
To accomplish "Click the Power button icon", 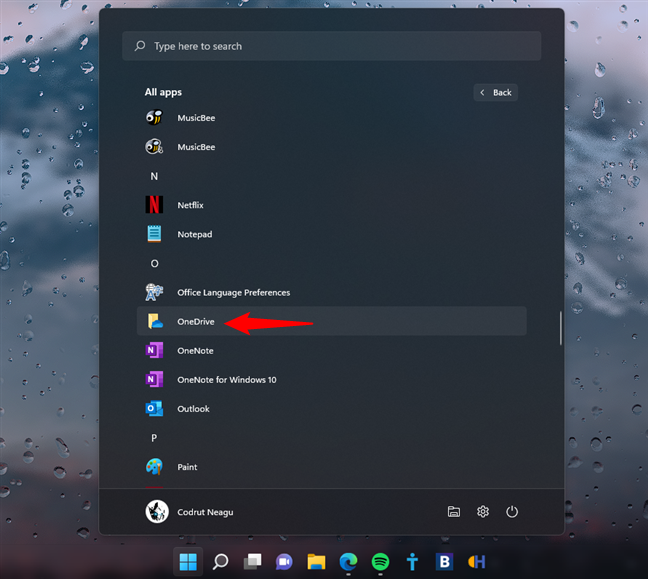I will pos(512,512).
